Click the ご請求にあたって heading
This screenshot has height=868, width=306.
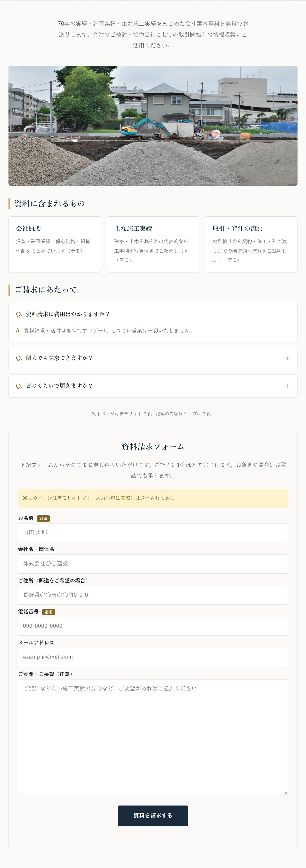click(45, 290)
